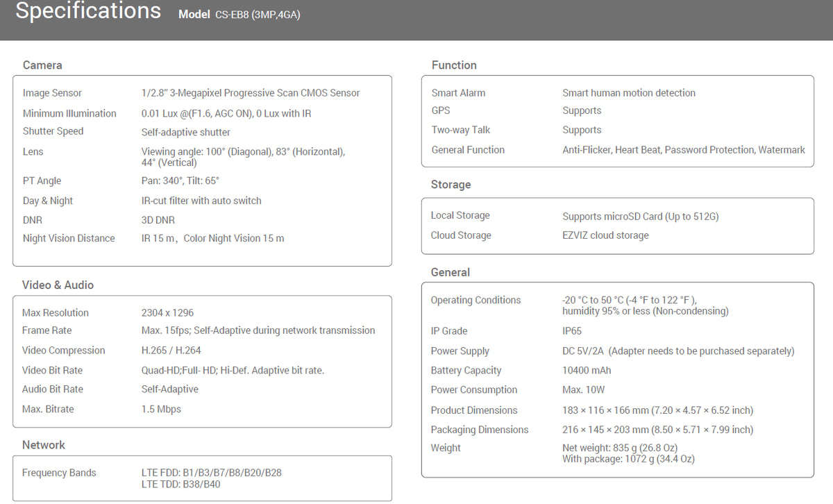
Task: Click the Function section title
Action: point(454,65)
